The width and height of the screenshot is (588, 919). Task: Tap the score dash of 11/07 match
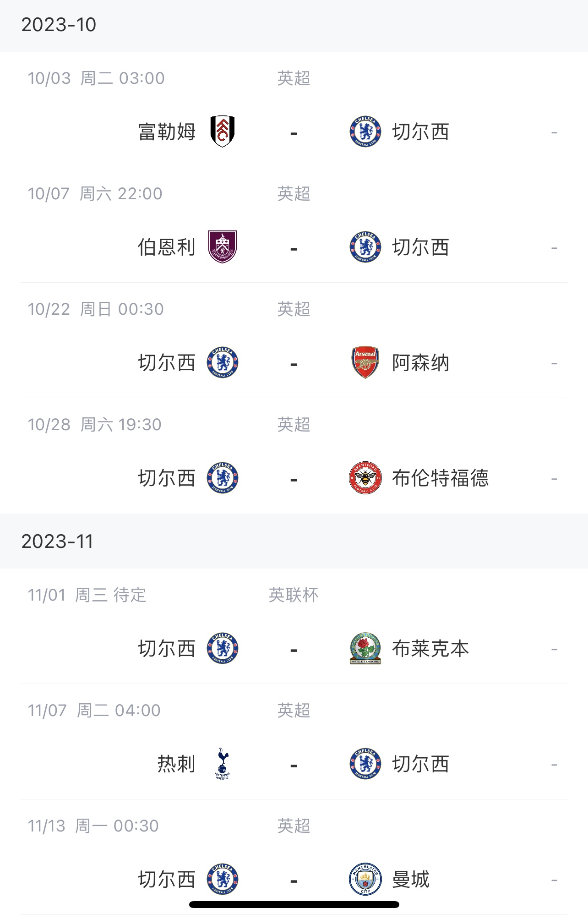tap(294, 766)
